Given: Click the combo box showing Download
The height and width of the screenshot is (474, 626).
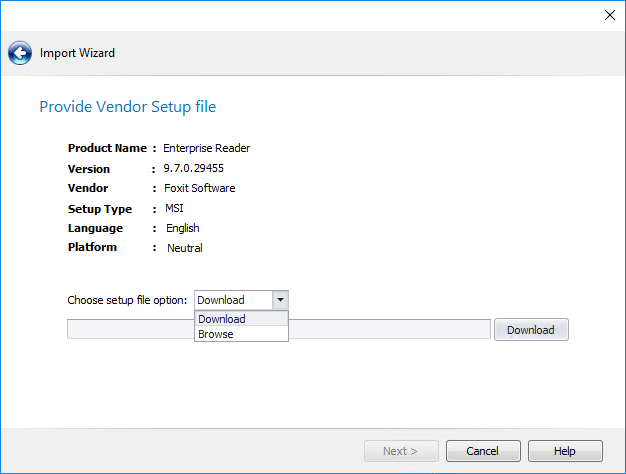Looking at the screenshot, I should click(x=233, y=300).
